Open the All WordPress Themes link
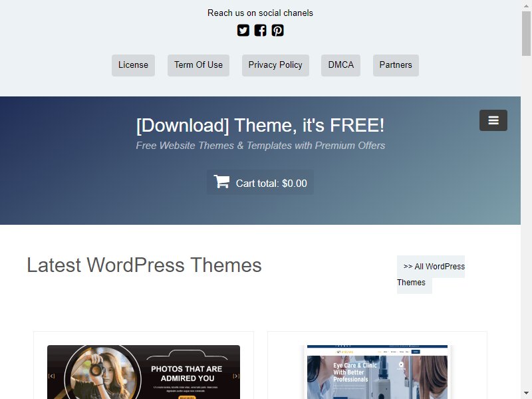The image size is (532, 399). point(431,274)
